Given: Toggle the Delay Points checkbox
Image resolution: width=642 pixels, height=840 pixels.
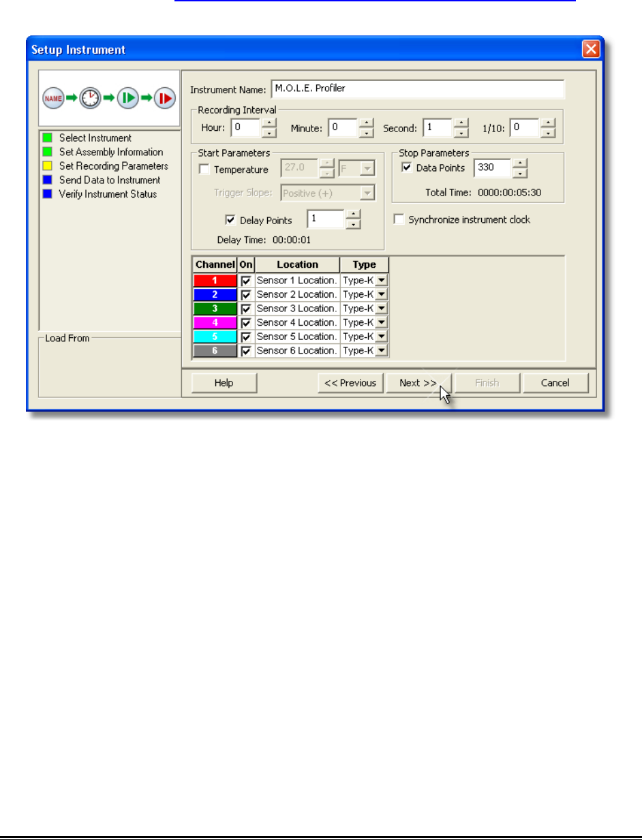Looking at the screenshot, I should coord(230,220).
